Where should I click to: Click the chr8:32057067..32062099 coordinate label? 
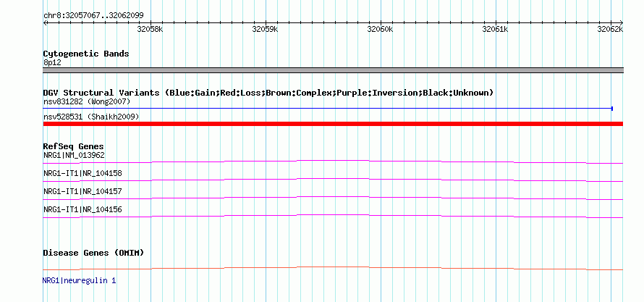coord(93,16)
